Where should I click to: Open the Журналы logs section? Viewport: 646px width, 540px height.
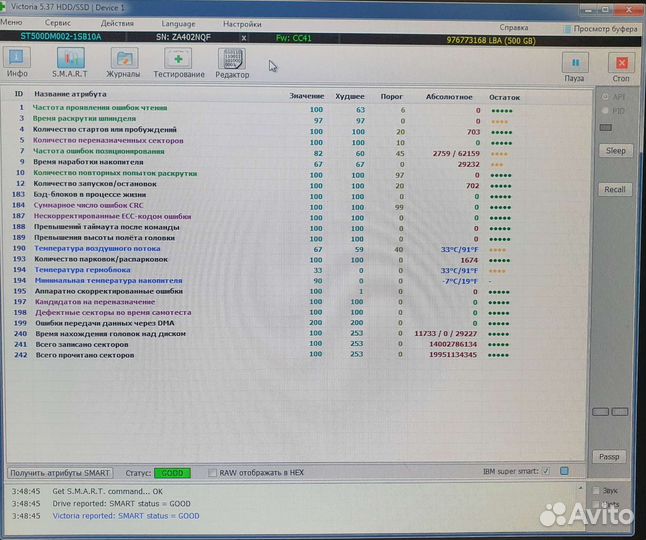(x=124, y=62)
